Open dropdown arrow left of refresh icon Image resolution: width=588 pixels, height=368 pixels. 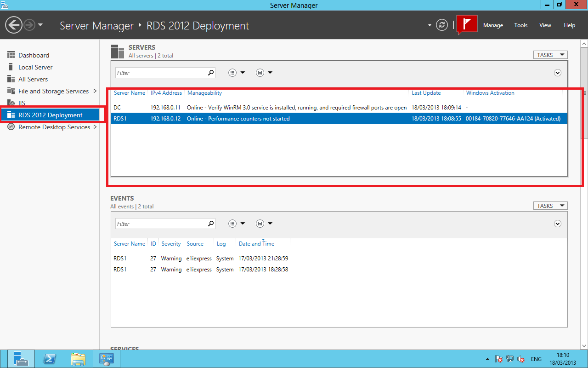(430, 25)
